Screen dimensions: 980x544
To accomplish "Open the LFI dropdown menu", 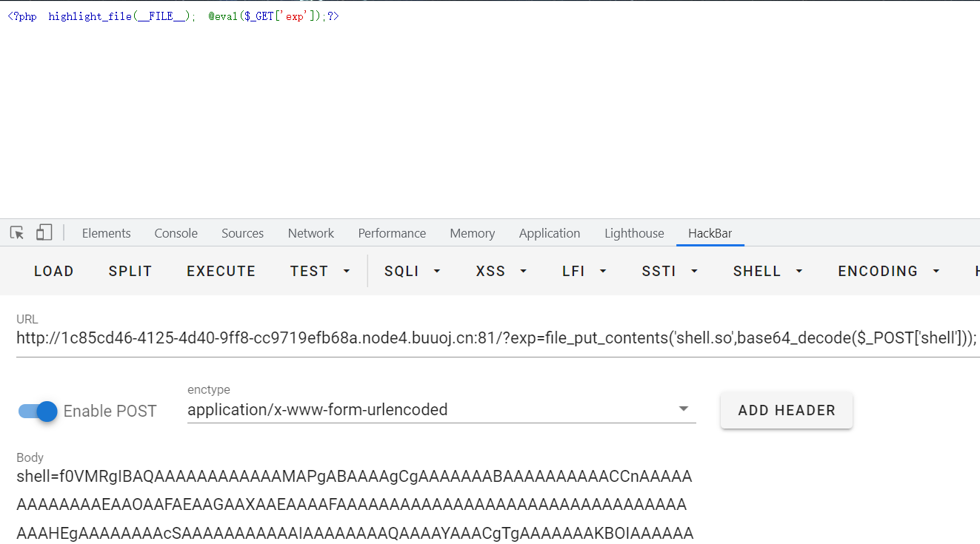I will click(584, 271).
